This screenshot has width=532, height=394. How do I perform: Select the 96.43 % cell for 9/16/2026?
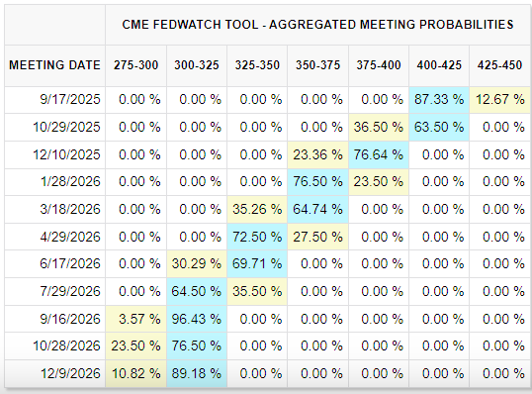click(197, 319)
